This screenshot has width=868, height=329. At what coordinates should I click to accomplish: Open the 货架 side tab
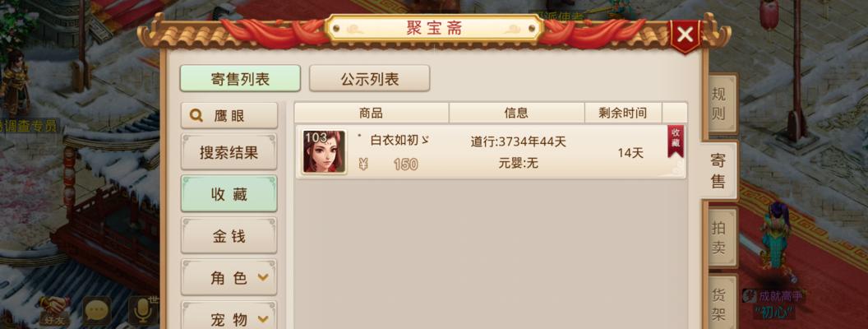[719, 302]
